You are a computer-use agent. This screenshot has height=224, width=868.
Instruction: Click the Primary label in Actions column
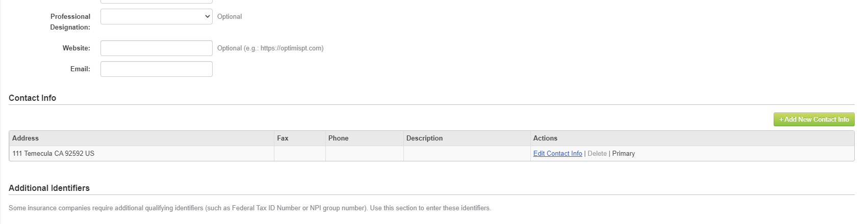(x=623, y=154)
